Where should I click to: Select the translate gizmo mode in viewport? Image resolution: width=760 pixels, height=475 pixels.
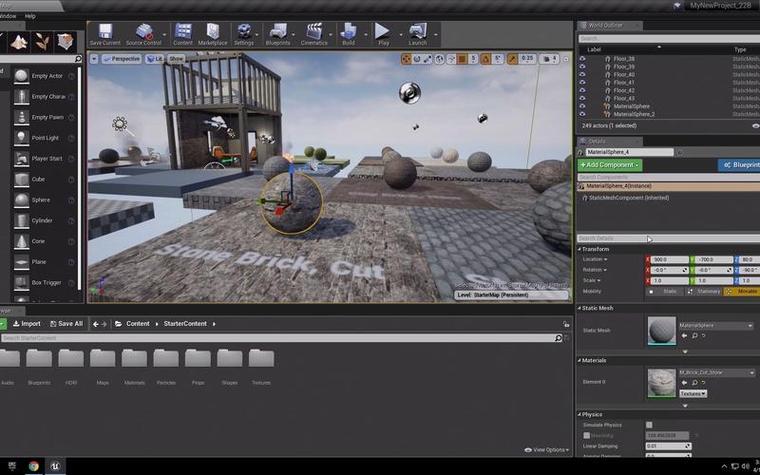coord(406,59)
